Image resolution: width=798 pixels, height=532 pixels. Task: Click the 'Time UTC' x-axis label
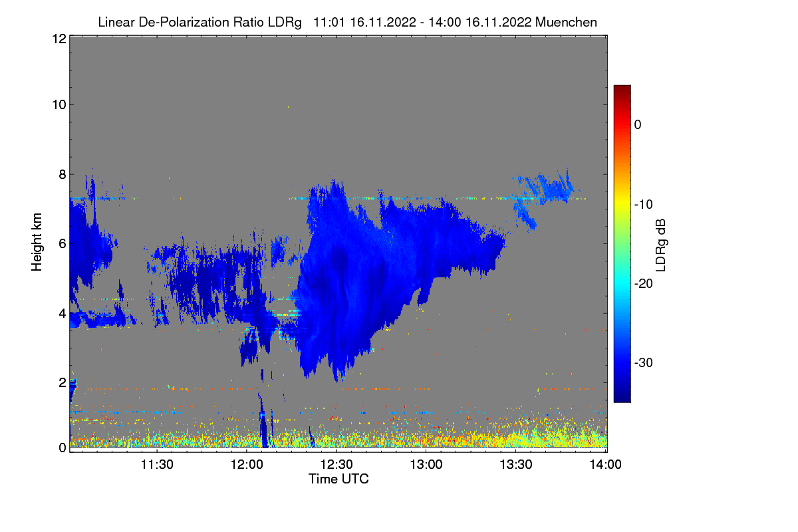point(338,479)
